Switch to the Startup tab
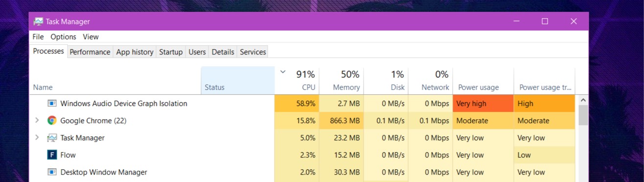Viewport: 644px width, 182px height. 171,52
